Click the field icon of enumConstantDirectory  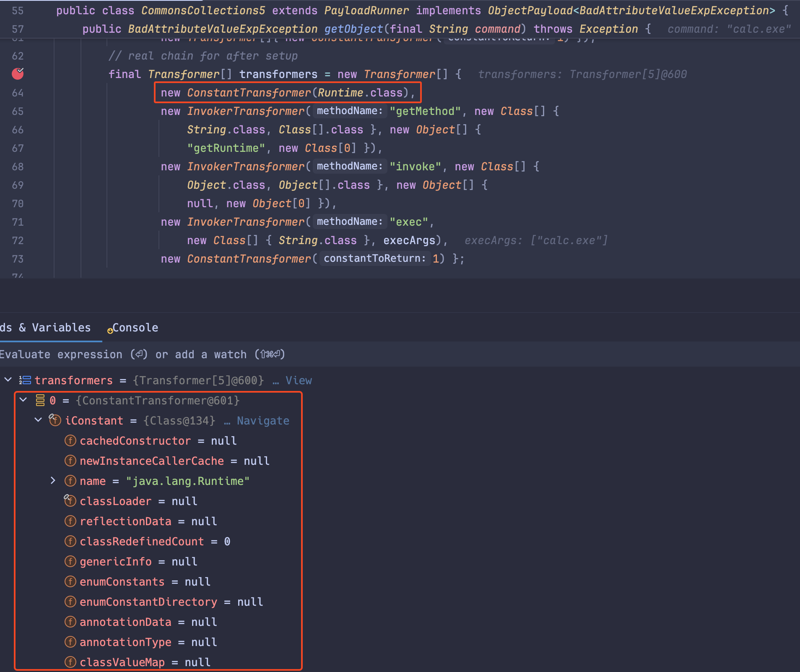click(70, 602)
